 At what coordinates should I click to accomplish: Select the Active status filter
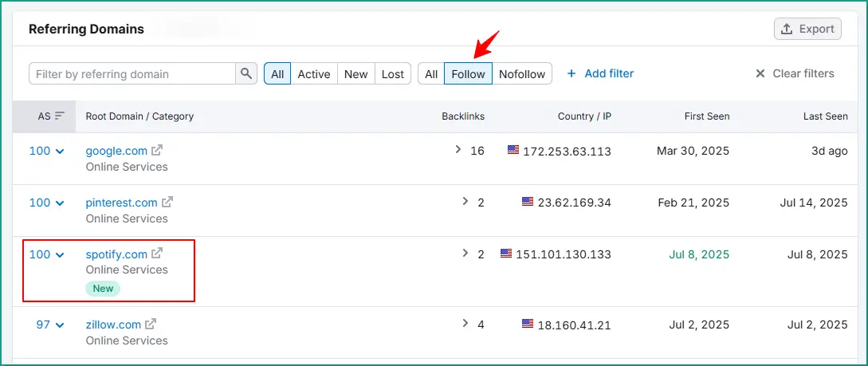pos(314,73)
